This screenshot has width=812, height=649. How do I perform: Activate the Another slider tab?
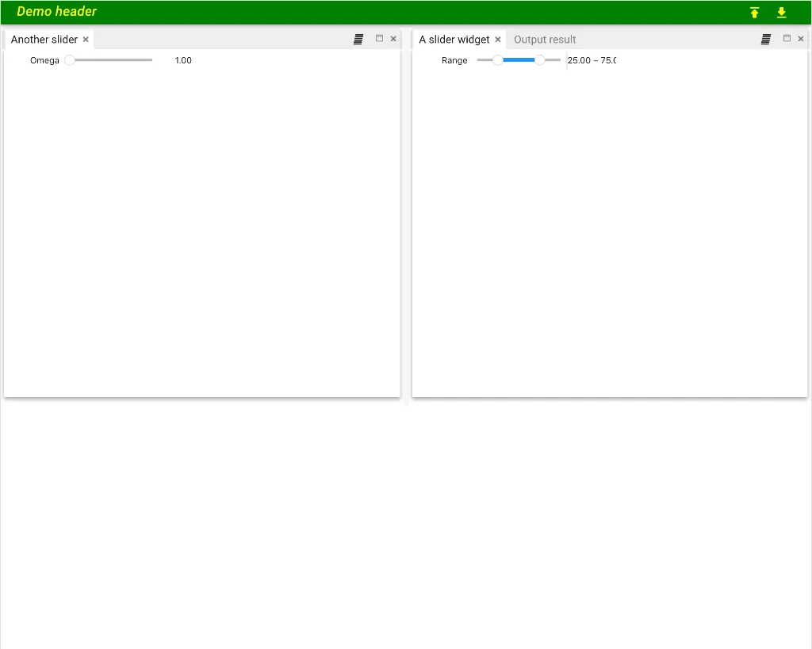[44, 40]
